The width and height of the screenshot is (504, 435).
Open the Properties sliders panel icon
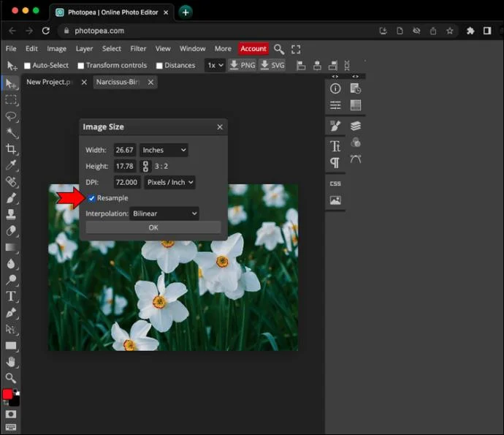[x=335, y=105]
